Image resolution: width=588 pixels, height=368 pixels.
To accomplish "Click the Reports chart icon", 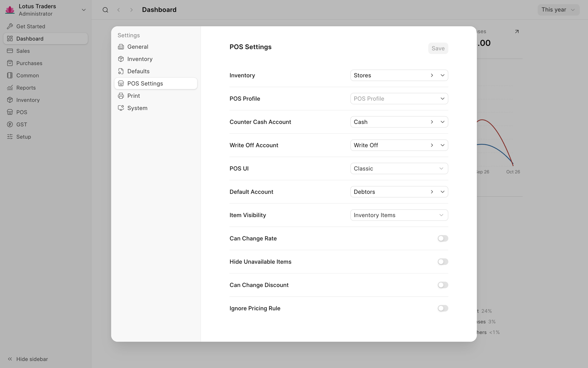I will 10,88.
